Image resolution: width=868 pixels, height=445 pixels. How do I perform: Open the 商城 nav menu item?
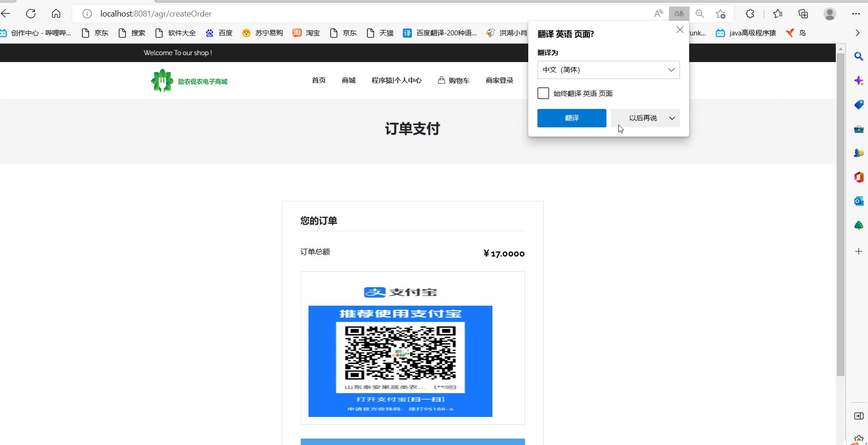pyautogui.click(x=348, y=80)
